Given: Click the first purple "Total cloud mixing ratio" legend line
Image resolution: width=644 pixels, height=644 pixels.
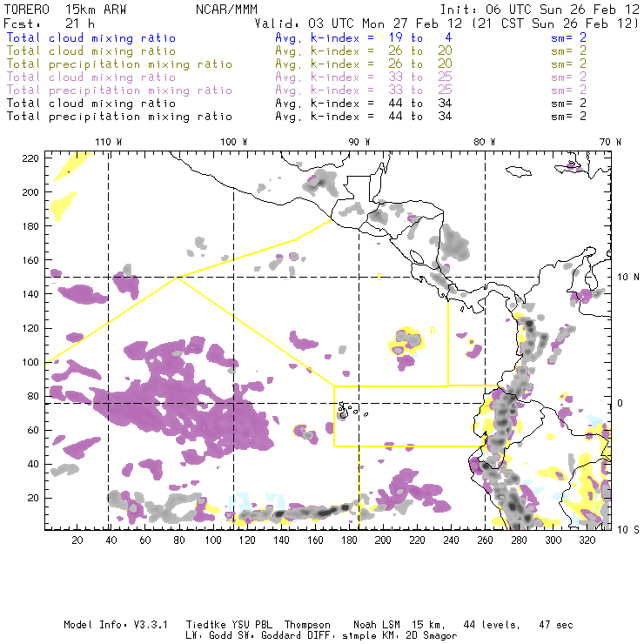Looking at the screenshot, I should [91, 77].
